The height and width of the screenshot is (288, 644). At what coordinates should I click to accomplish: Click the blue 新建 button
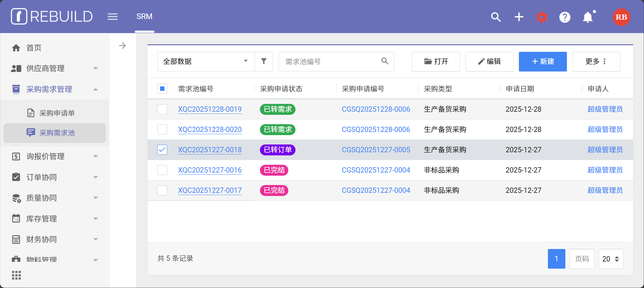[x=543, y=61]
